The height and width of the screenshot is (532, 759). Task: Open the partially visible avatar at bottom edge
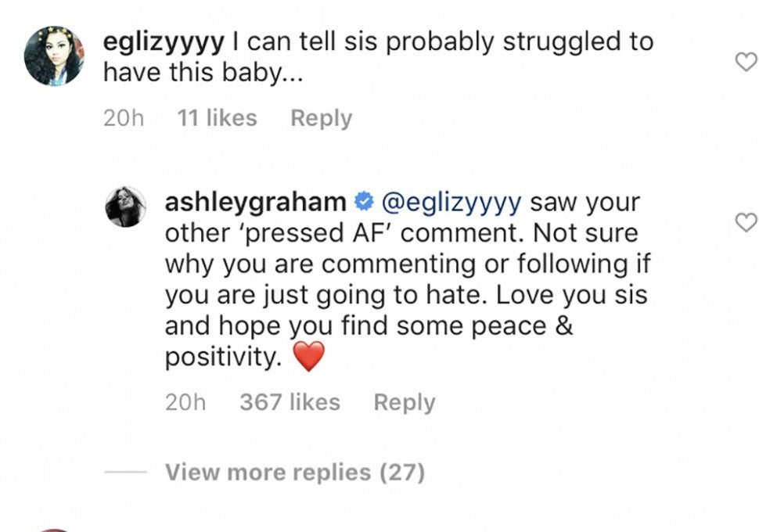55,530
